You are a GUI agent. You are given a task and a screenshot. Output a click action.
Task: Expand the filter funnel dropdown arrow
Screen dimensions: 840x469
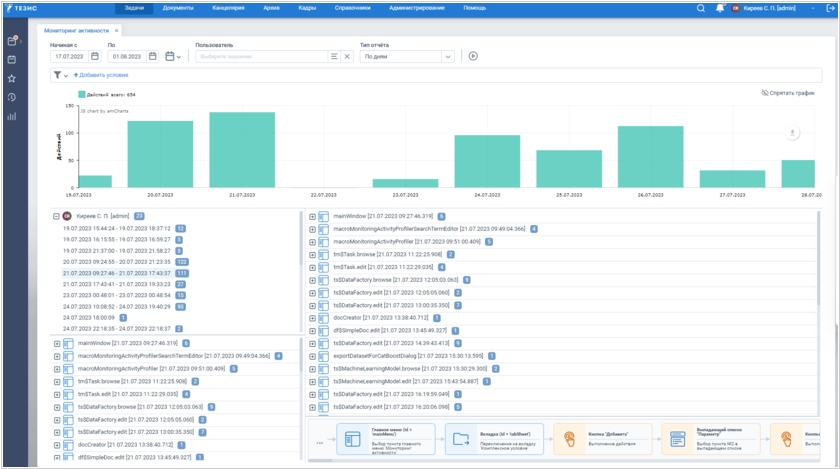coord(66,75)
